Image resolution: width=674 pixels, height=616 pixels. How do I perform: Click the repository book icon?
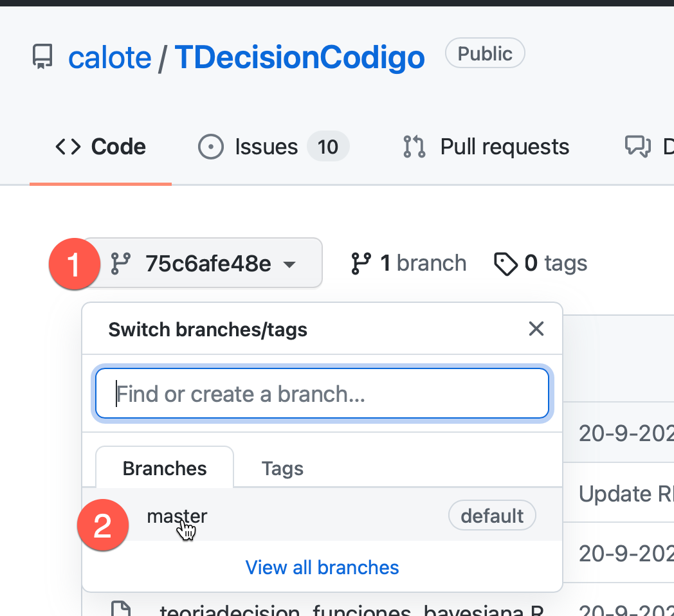pos(42,57)
